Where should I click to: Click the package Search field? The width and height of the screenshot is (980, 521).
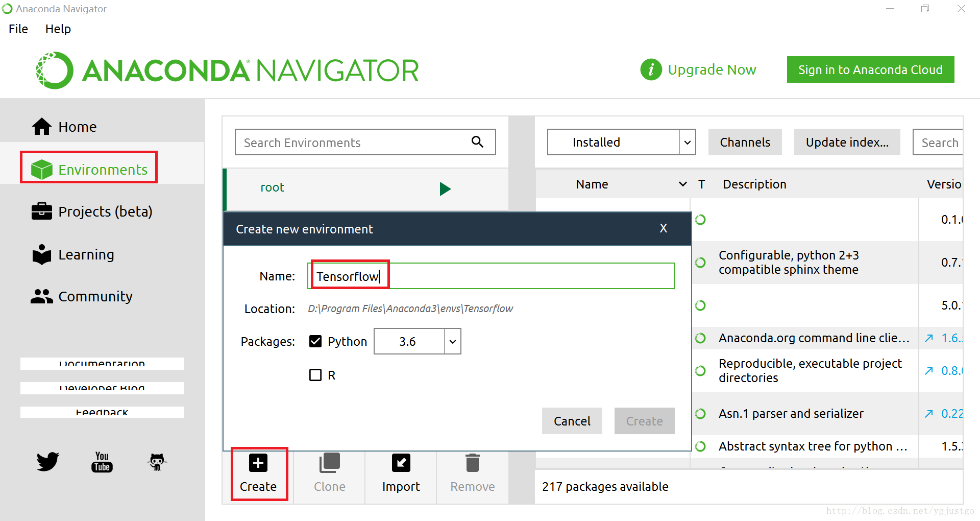coord(938,142)
